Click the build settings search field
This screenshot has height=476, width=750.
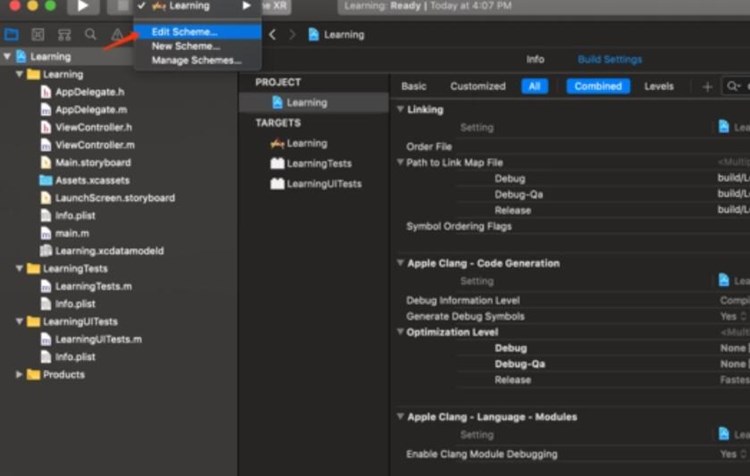point(737,87)
